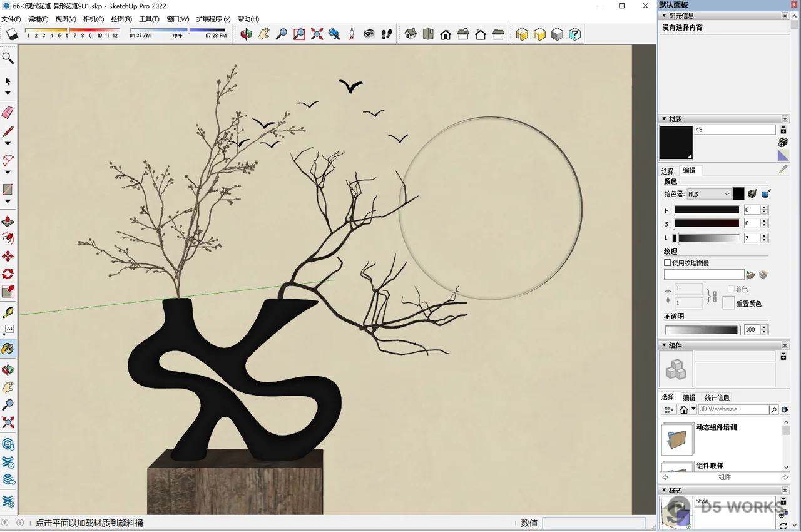The image size is (801, 532).
Task: Select the Walk footprints tool
Action: pos(387,34)
